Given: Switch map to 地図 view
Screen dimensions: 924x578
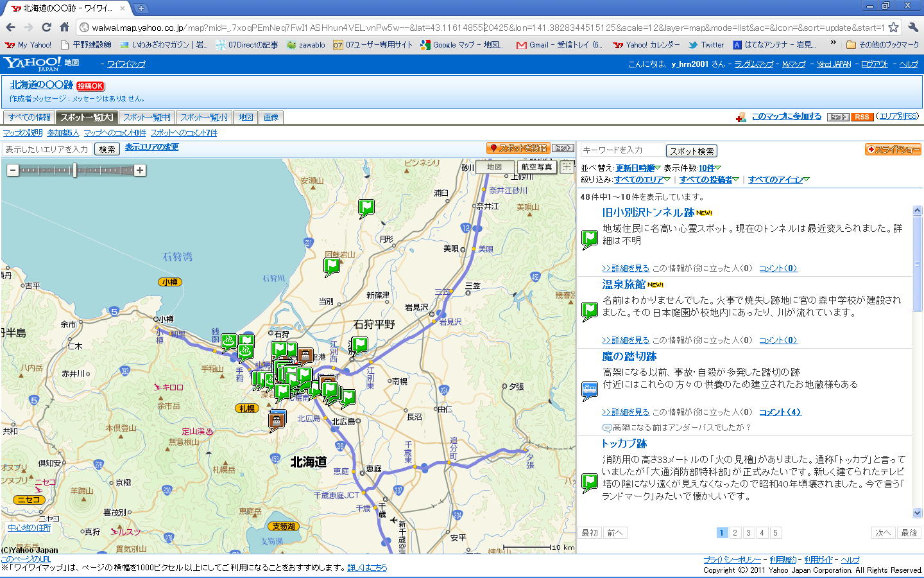Looking at the screenshot, I should pyautogui.click(x=494, y=167).
